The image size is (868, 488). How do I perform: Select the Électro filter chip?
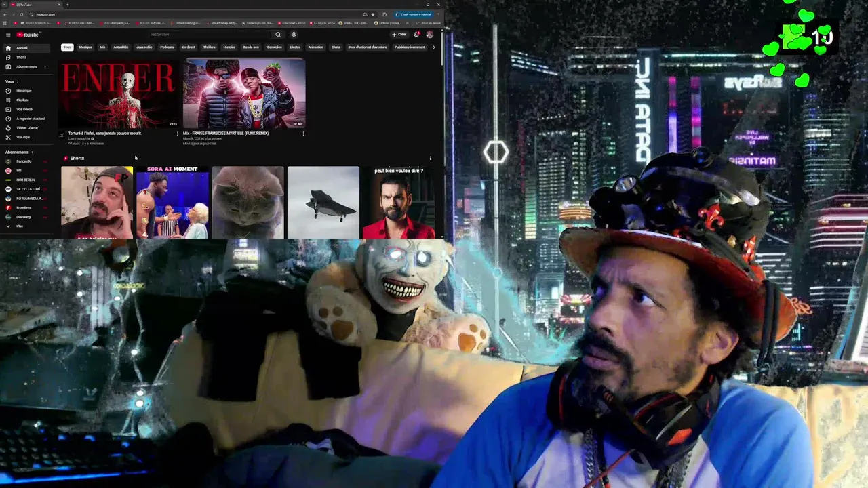click(295, 47)
